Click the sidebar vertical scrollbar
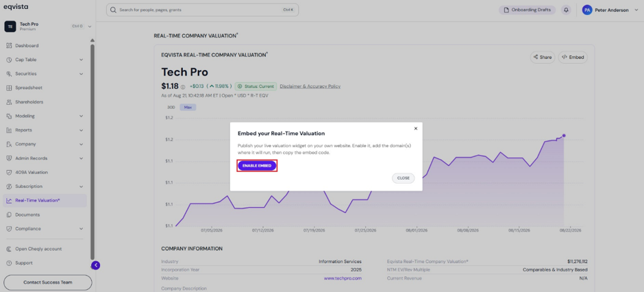644x292 pixels. click(92, 152)
